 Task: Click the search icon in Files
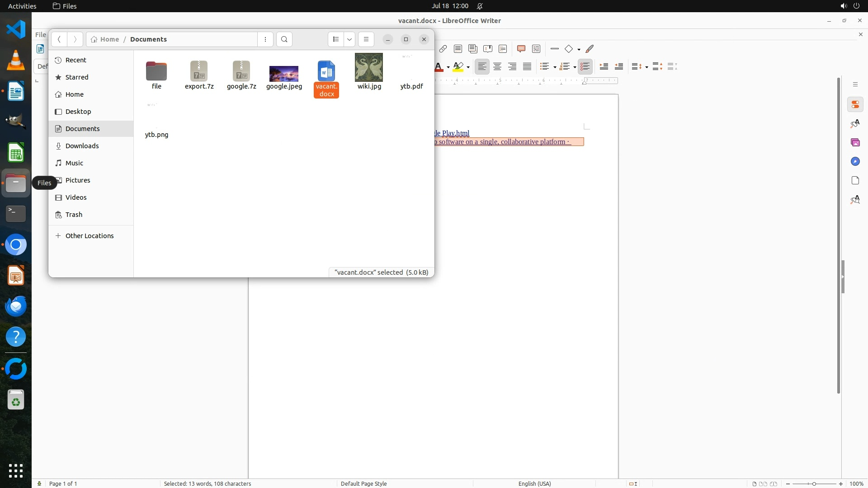(x=284, y=39)
